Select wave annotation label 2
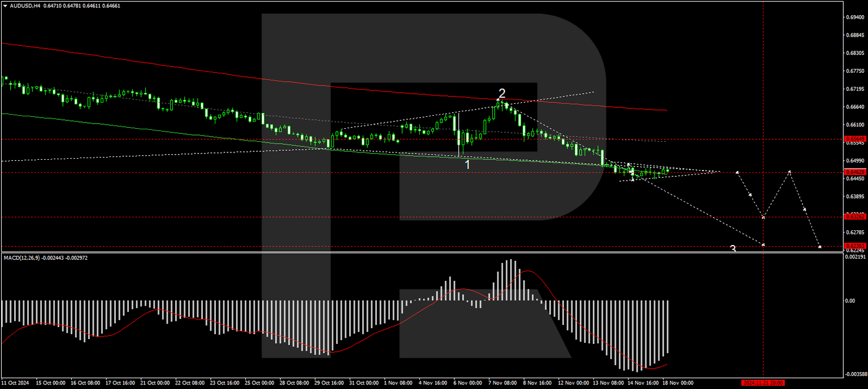 (x=502, y=93)
